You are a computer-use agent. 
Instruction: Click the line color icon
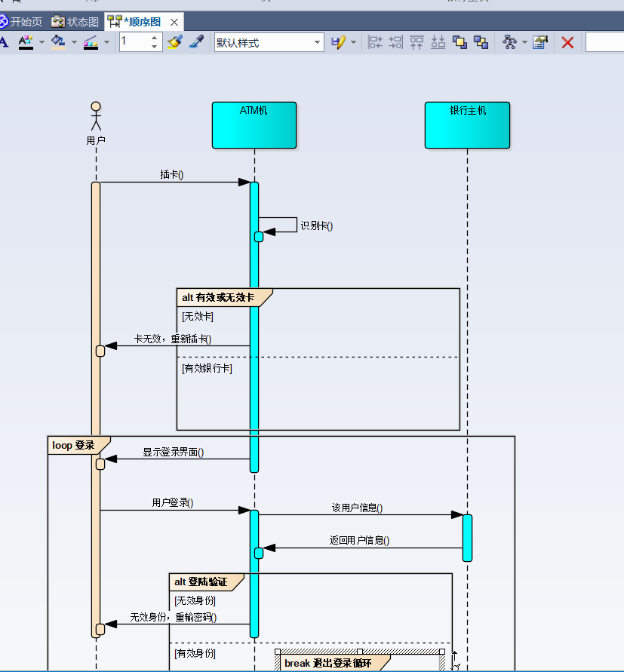click(91, 42)
